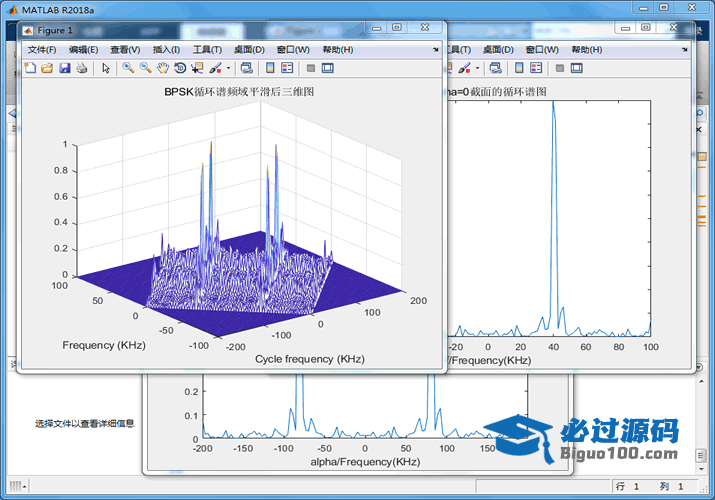Open the 窗口(W) menu in Figure 1
The width and height of the screenshot is (715, 500).
tap(293, 50)
